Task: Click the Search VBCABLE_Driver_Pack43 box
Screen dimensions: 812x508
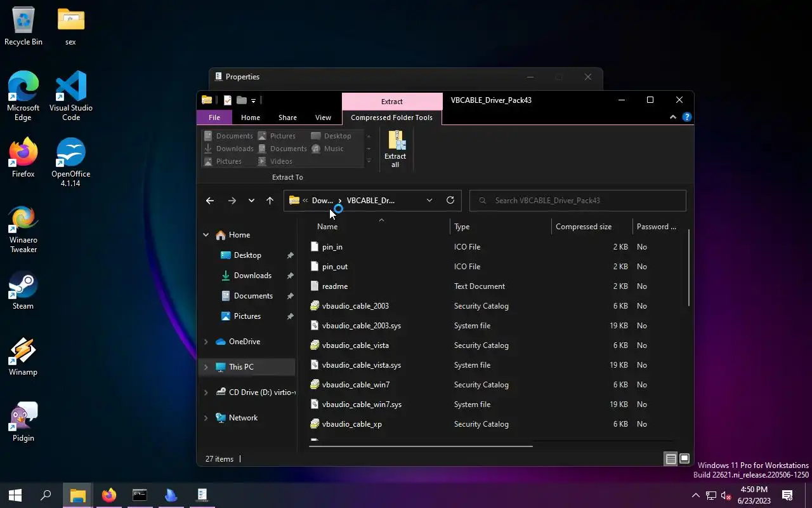Action: [578, 201]
